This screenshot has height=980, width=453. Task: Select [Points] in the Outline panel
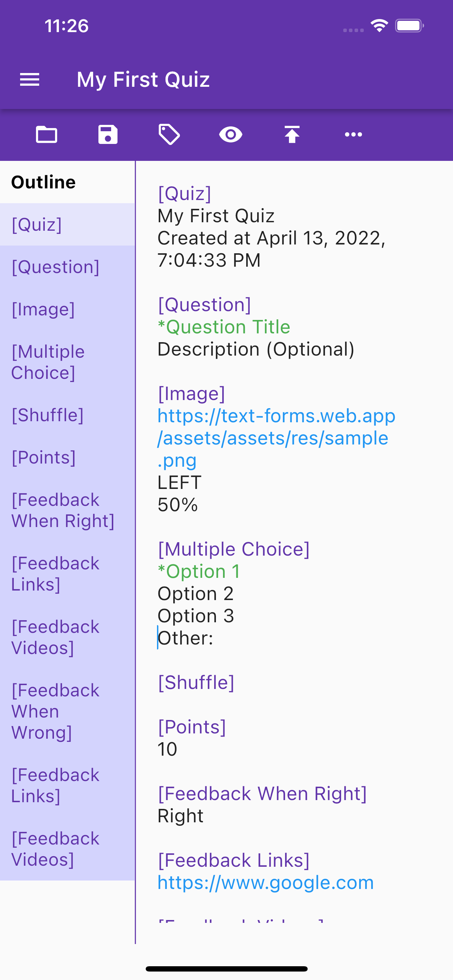(x=44, y=458)
